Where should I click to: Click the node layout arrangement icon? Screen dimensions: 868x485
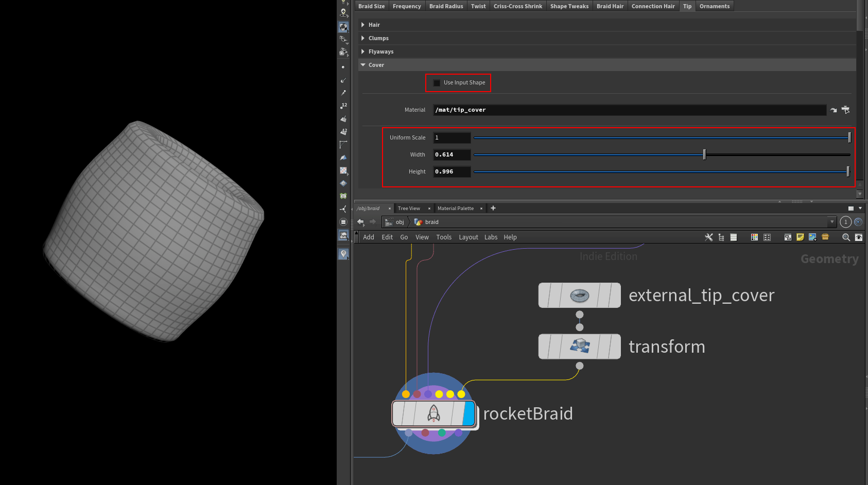[767, 237]
